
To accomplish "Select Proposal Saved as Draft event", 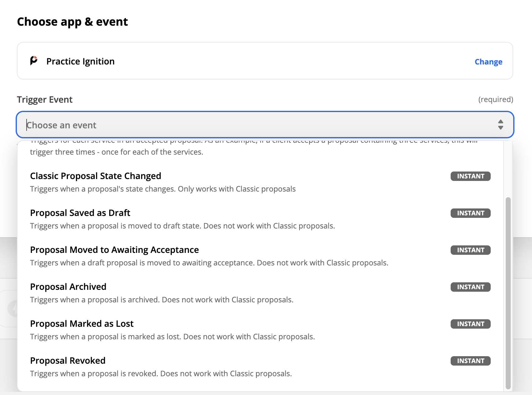I will pos(80,213).
